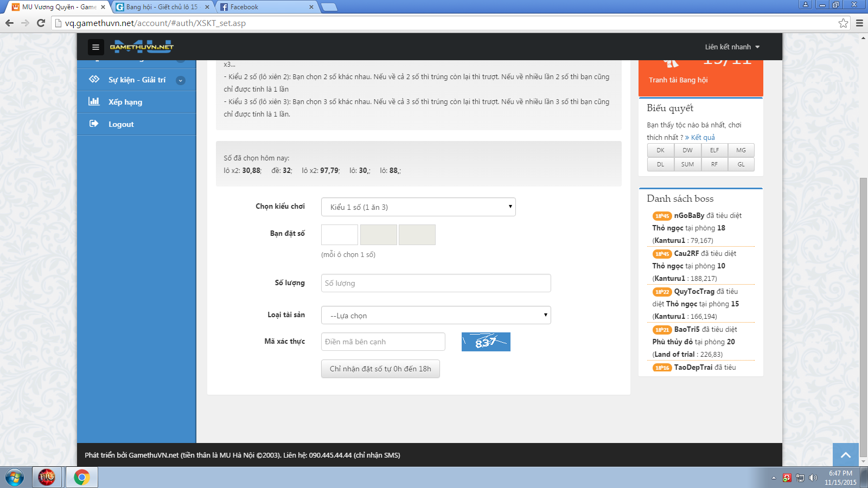Open Chrome from the Windows taskbar
The width and height of the screenshot is (868, 488).
coord(81,477)
